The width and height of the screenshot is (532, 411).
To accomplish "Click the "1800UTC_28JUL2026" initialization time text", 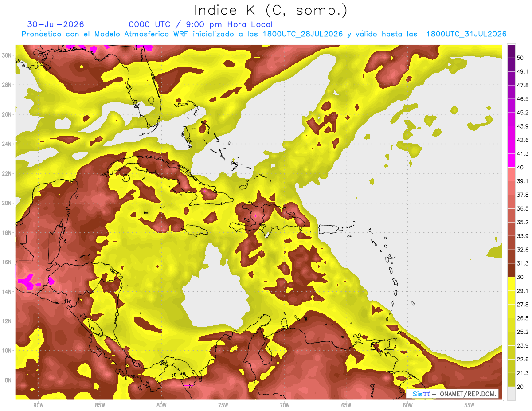I will [x=303, y=34].
